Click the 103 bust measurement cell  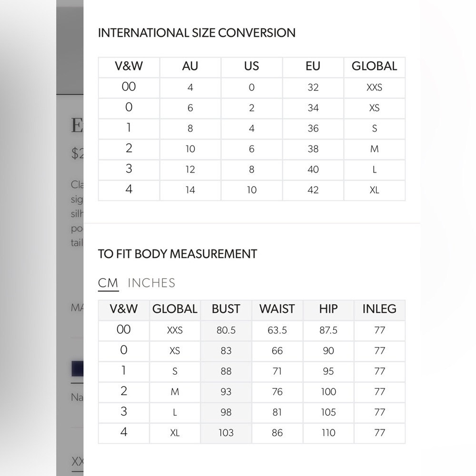[x=226, y=433]
